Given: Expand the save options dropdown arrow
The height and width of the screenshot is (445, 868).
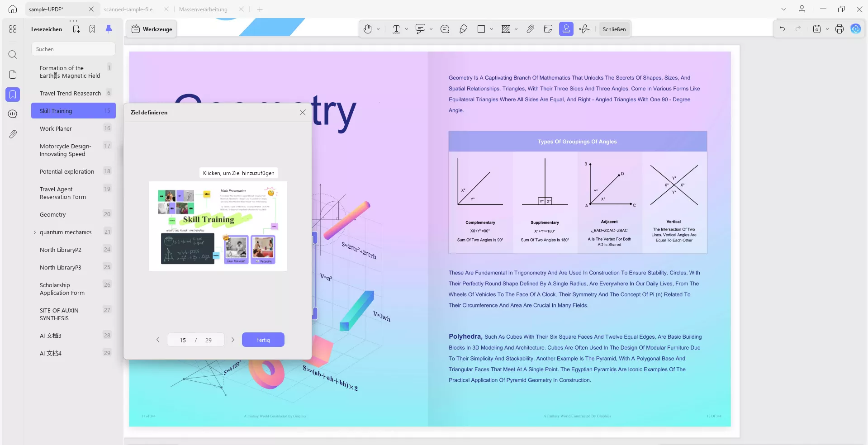Looking at the screenshot, I should tap(827, 29).
